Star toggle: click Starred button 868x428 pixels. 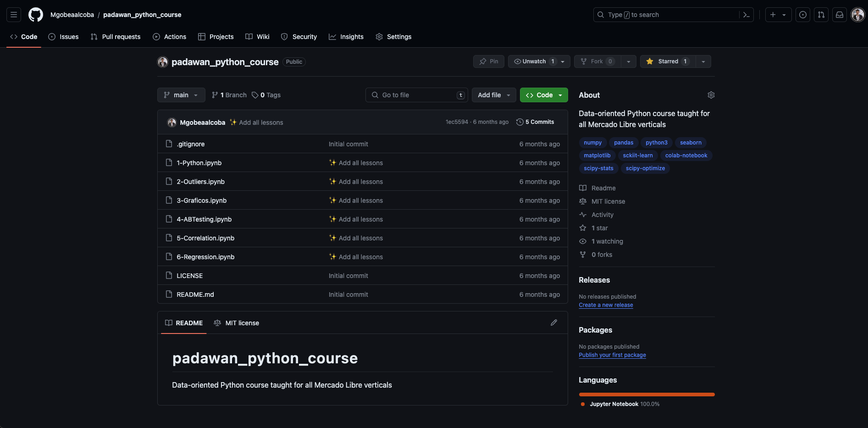click(668, 61)
